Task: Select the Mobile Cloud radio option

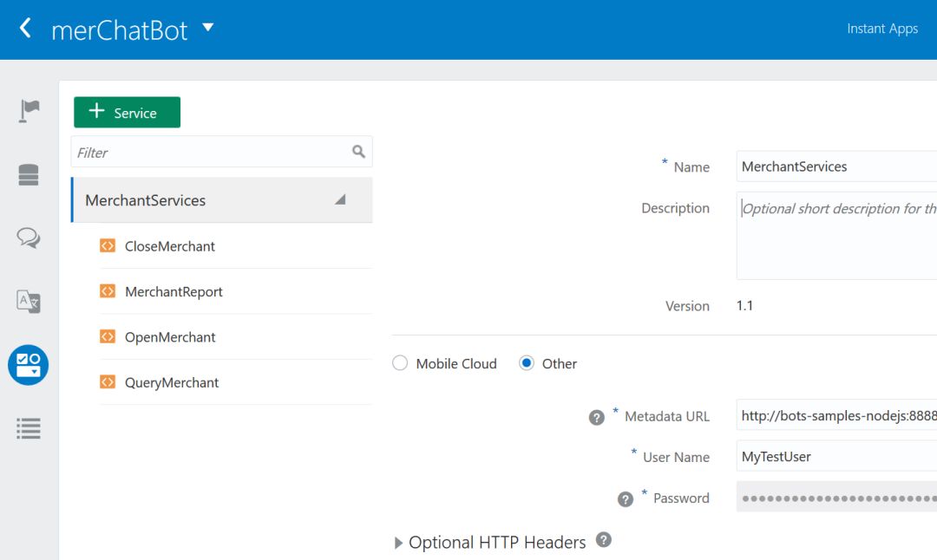Action: click(x=400, y=363)
